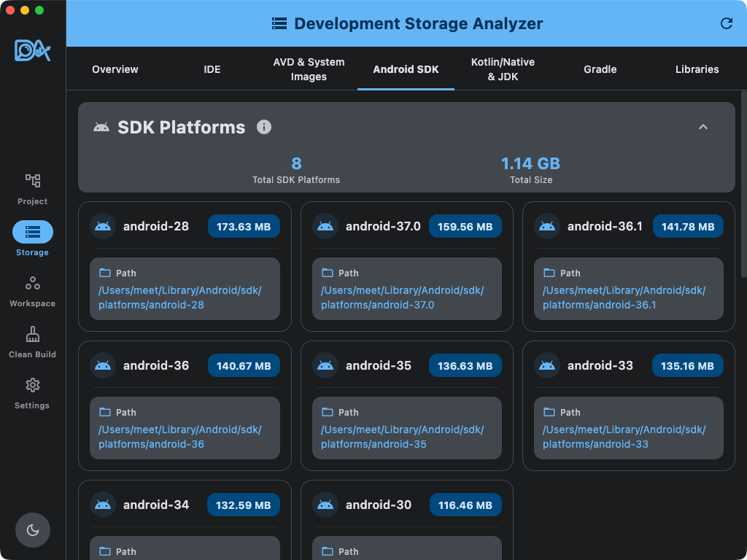Click the Development Storage Analyzer title

point(418,23)
